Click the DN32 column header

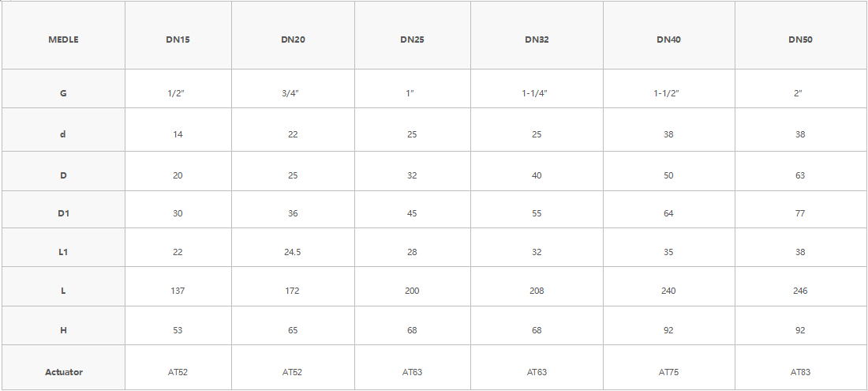point(537,39)
